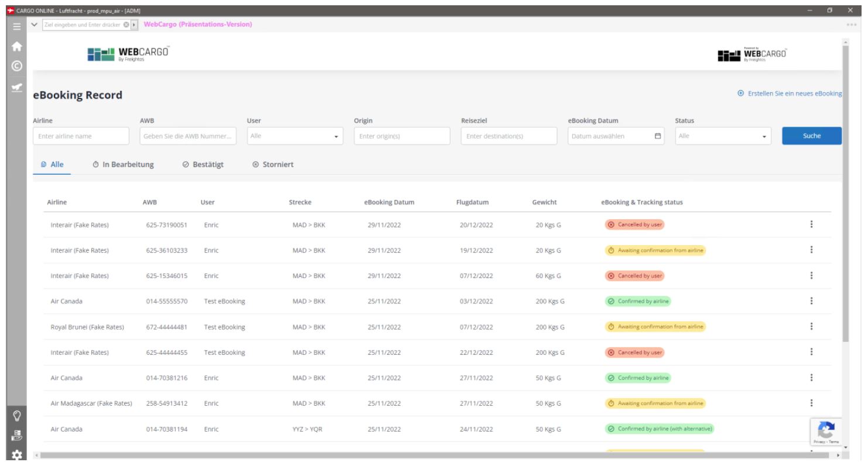
Task: Click the Gewicht column header
Action: click(x=545, y=202)
